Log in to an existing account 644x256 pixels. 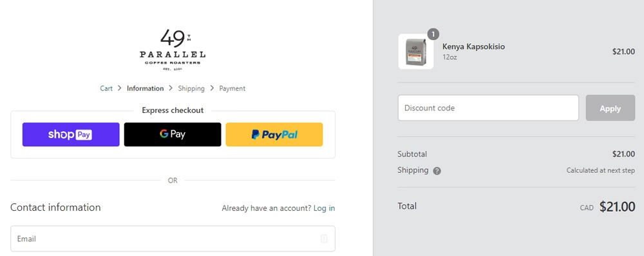[324, 208]
